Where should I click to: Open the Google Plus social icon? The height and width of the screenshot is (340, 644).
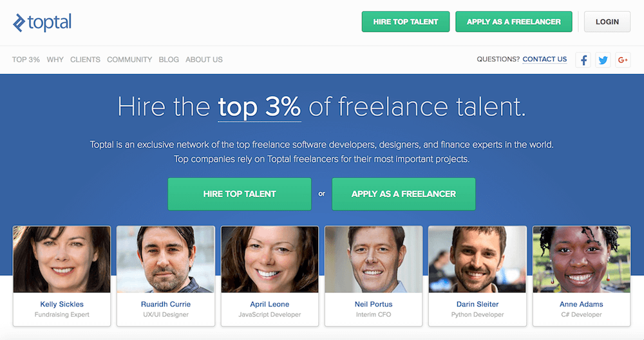(623, 60)
